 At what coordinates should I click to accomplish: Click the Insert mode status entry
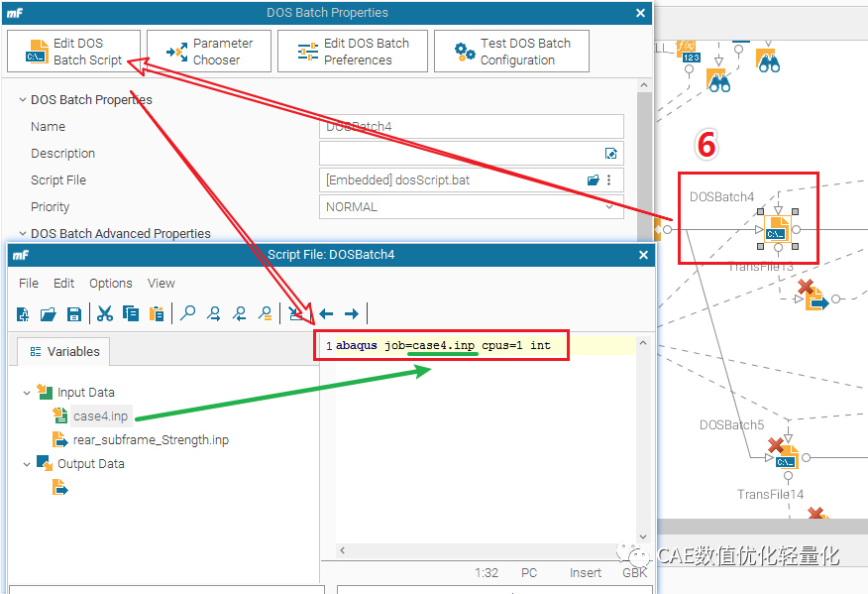pyautogui.click(x=586, y=573)
